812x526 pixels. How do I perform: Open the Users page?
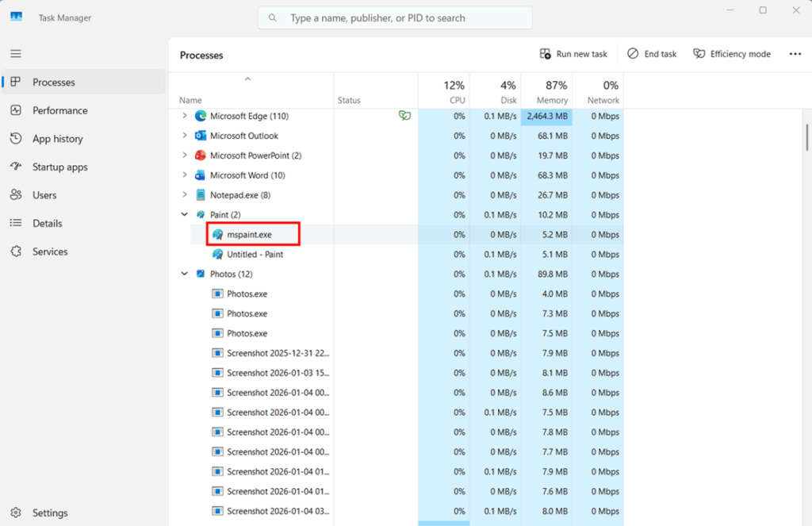[83, 195]
